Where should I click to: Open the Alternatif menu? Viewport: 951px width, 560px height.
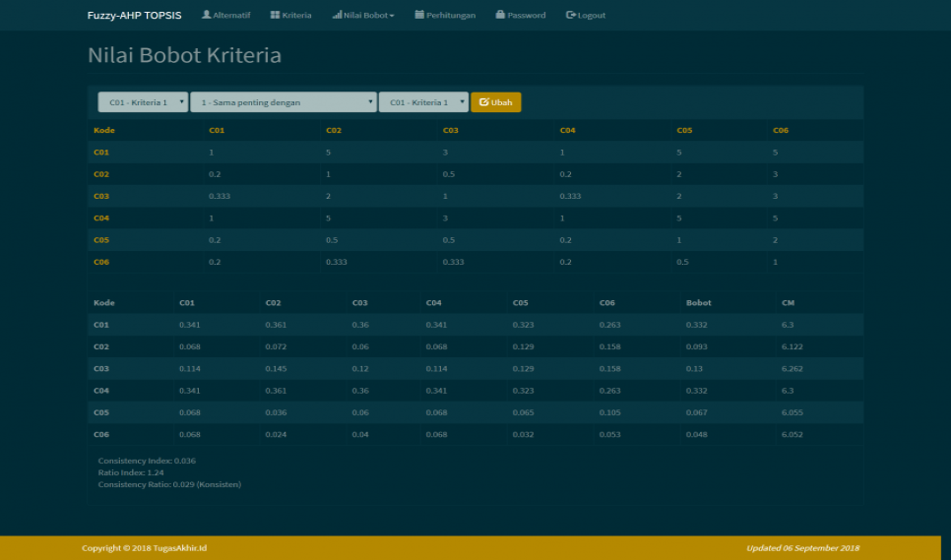pyautogui.click(x=226, y=15)
